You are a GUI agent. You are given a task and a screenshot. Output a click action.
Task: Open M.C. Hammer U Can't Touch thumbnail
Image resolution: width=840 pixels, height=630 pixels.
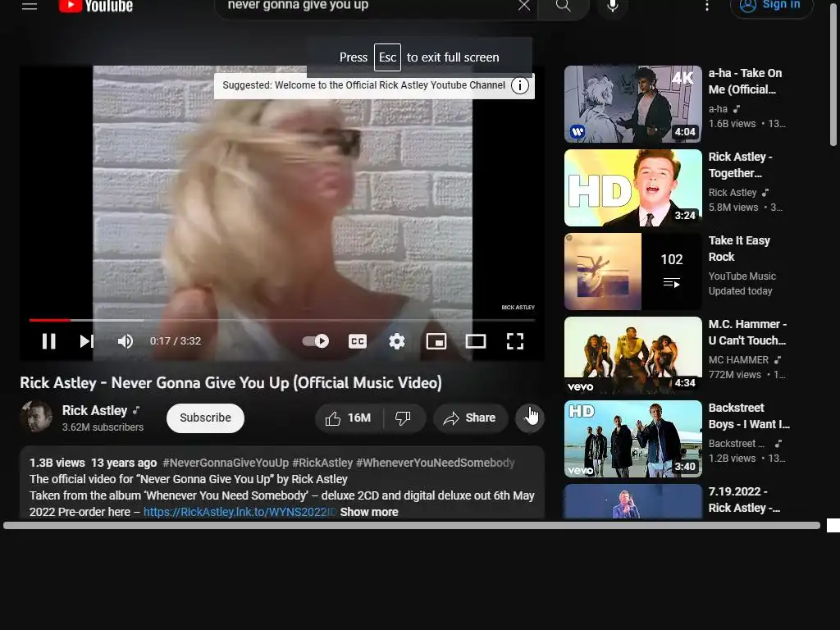(632, 355)
